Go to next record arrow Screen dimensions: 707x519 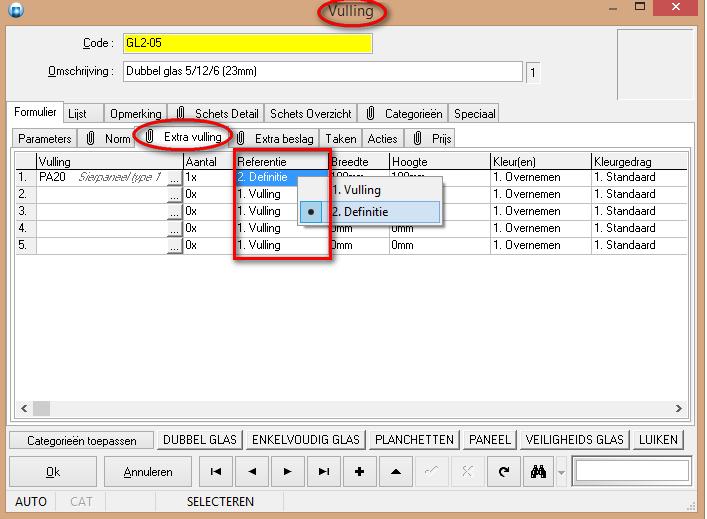(288, 472)
